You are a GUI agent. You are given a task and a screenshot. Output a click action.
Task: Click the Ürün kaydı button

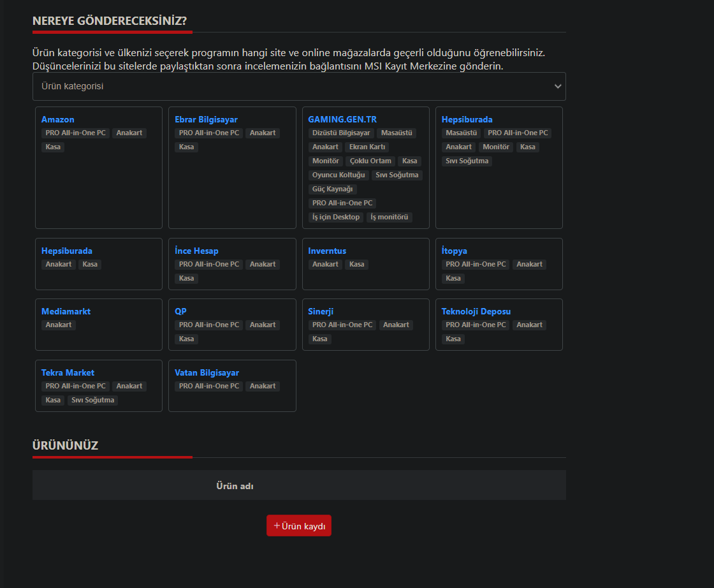299,526
